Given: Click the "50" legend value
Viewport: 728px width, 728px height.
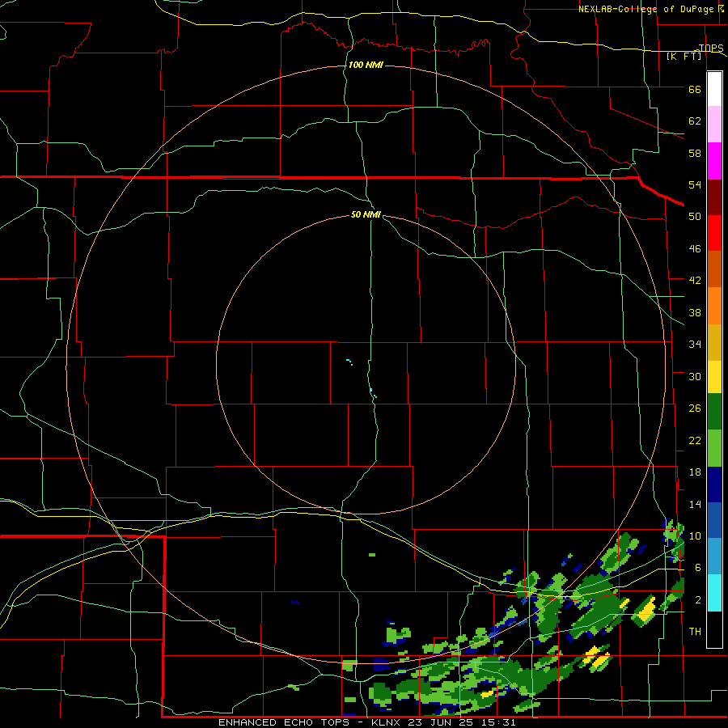Looking at the screenshot, I should [695, 216].
